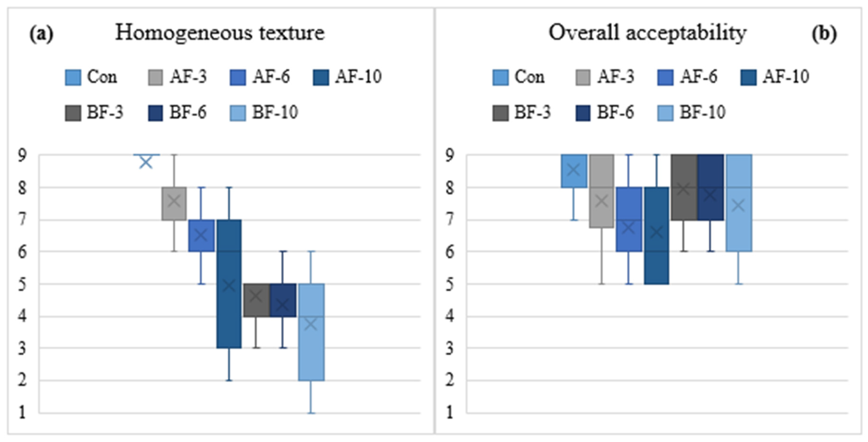Image resolution: width=868 pixels, height=442 pixels.
Task: Select the Con box in Overall acceptability plot
Action: 574,171
